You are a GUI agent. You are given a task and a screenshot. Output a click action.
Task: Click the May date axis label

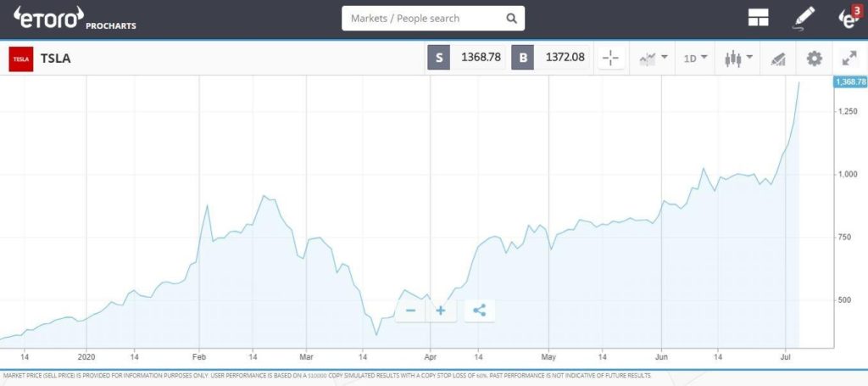[x=548, y=357]
